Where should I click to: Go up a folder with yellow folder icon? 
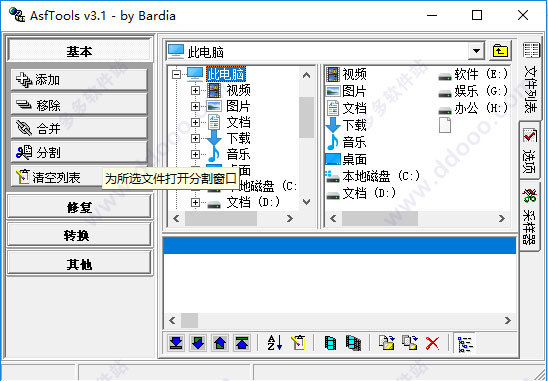click(x=500, y=51)
